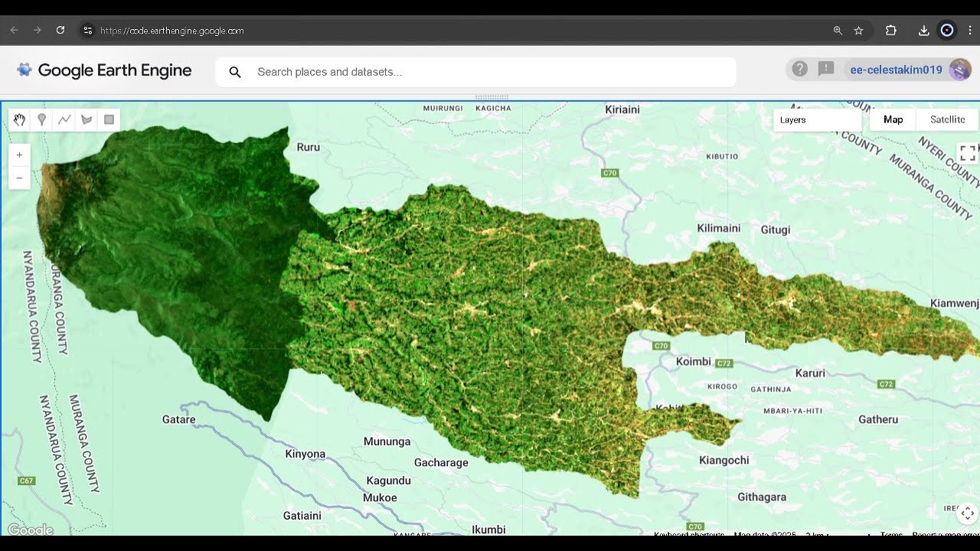Open the browser zoom magnifier icon
Viewport: 980px width, 551px height.
(x=838, y=31)
